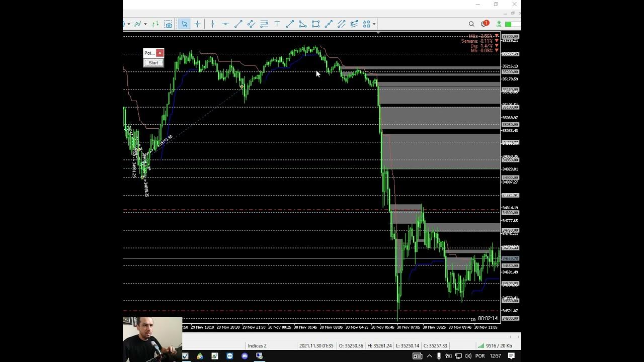The image size is (644, 362).
Task: Open notifications with red badge 1
Action: click(x=485, y=24)
